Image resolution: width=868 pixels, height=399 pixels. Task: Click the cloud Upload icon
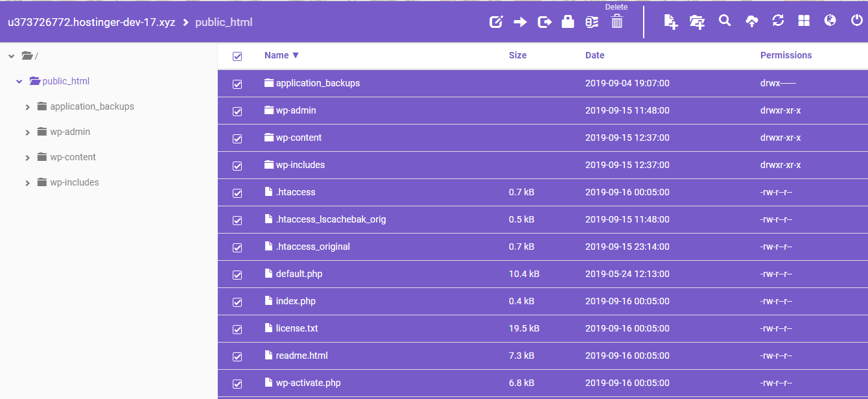coord(751,21)
